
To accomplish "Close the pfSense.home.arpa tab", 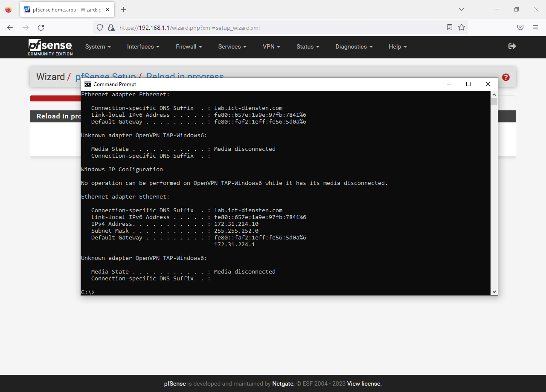I will (108, 9).
